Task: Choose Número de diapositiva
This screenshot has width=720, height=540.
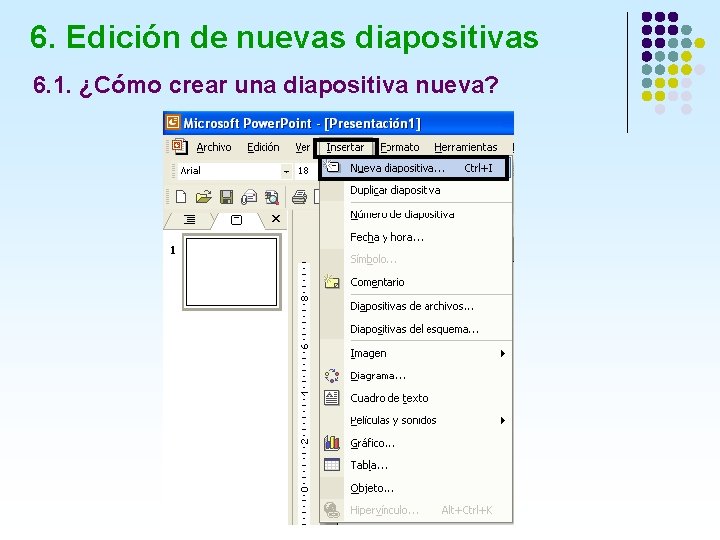Action: tap(416, 214)
